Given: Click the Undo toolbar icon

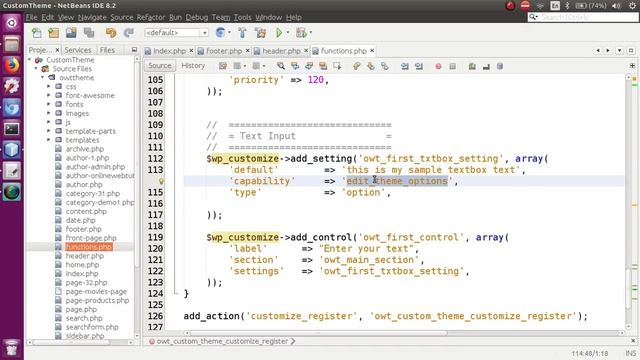Looking at the screenshot, I should point(111,33).
